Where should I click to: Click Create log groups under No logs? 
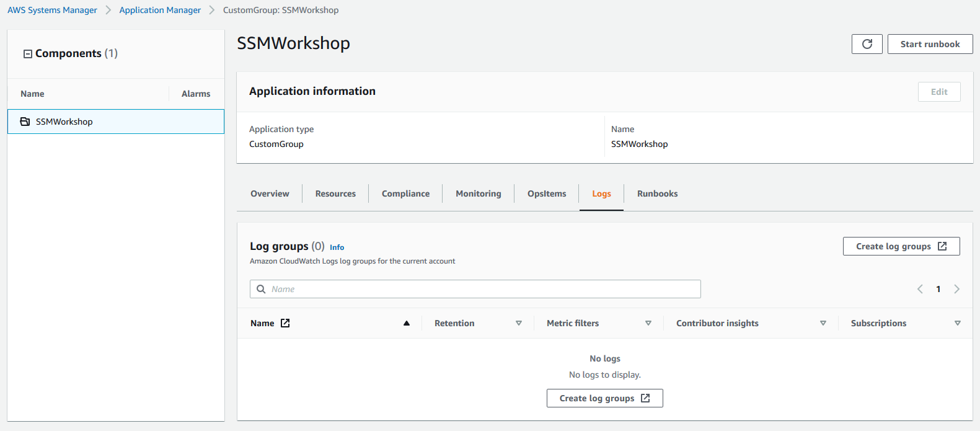[x=604, y=398]
